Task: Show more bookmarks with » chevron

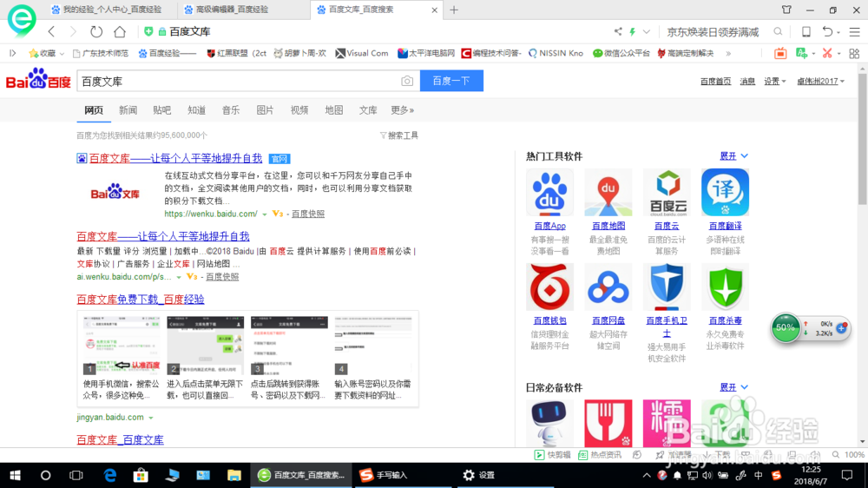Action: coord(728,53)
